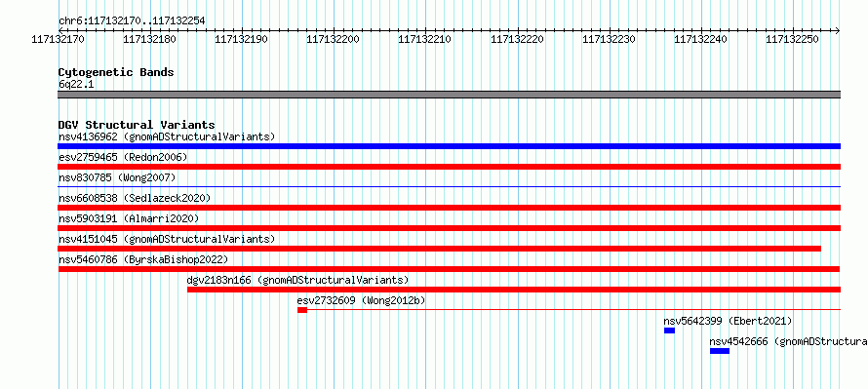Open the Cytogenetic Bands track title
The width and height of the screenshot is (868, 389).
tap(116, 72)
